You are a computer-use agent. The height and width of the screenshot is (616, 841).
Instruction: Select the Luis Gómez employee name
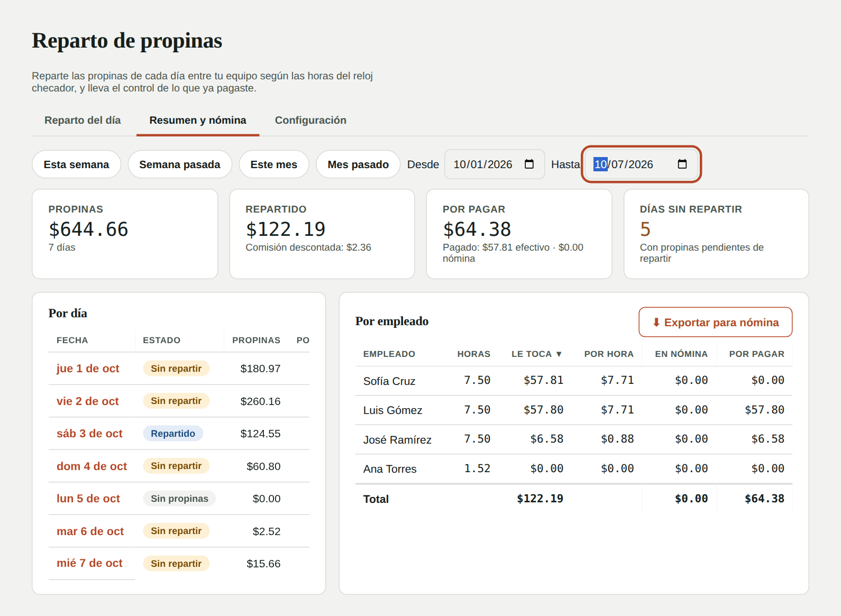point(393,410)
